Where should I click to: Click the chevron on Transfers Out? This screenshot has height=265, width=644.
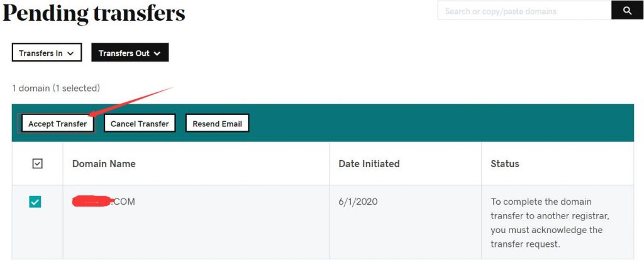(157, 53)
